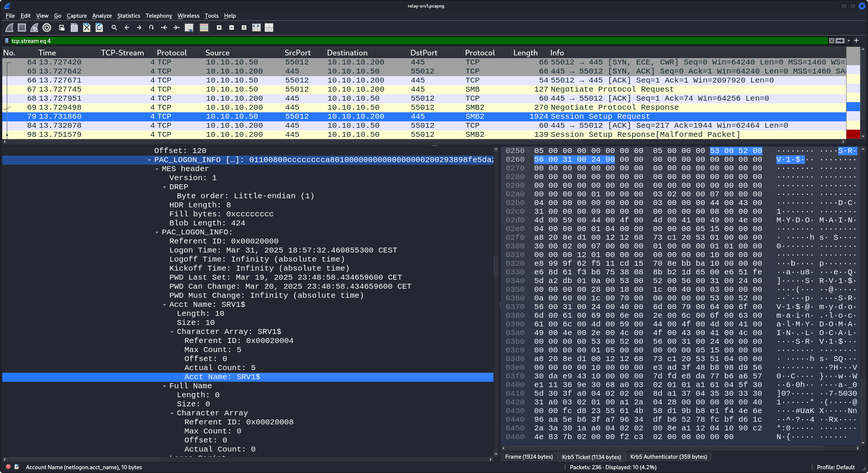Collapse the empty Character Array node

coord(172,413)
